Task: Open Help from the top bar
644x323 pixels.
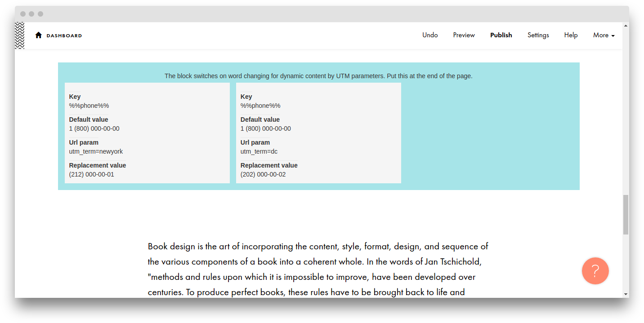Action: click(x=571, y=35)
